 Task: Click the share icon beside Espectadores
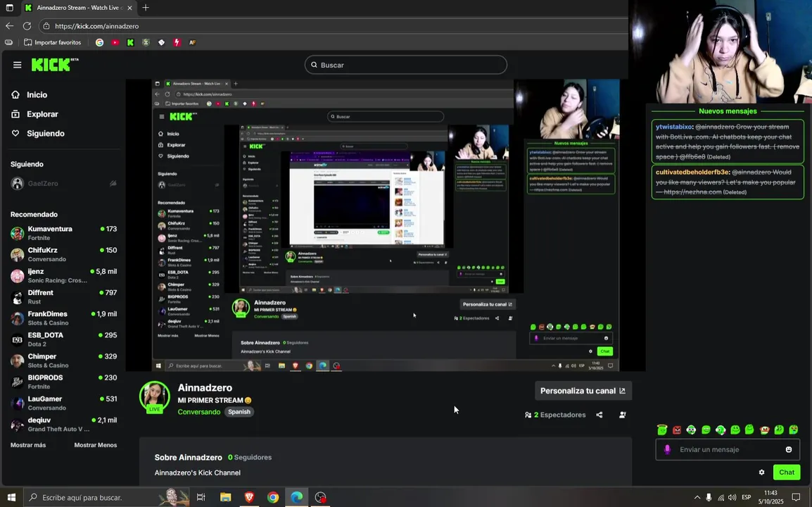pyautogui.click(x=600, y=415)
